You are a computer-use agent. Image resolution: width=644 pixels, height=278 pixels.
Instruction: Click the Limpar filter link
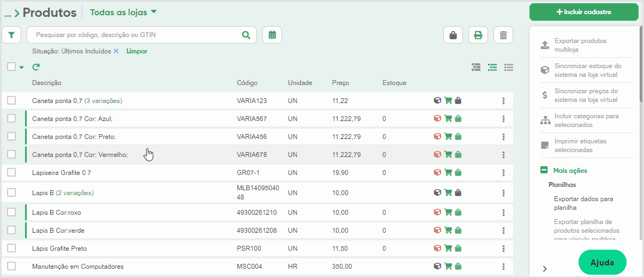point(137,51)
